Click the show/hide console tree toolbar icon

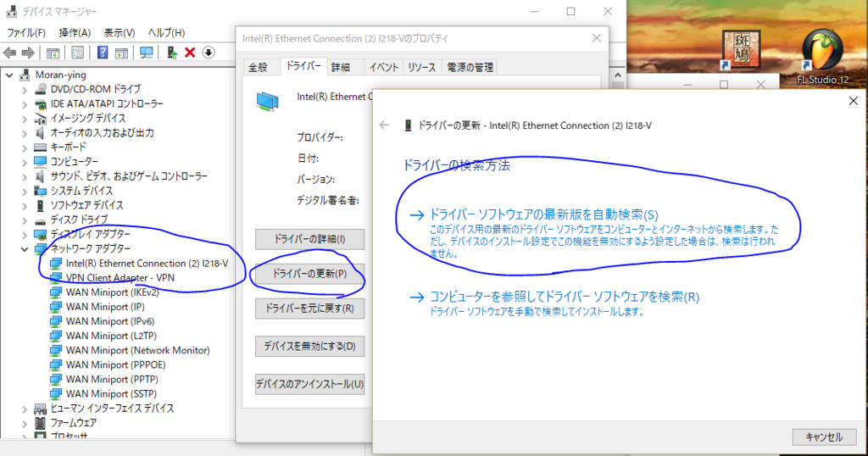click(53, 53)
